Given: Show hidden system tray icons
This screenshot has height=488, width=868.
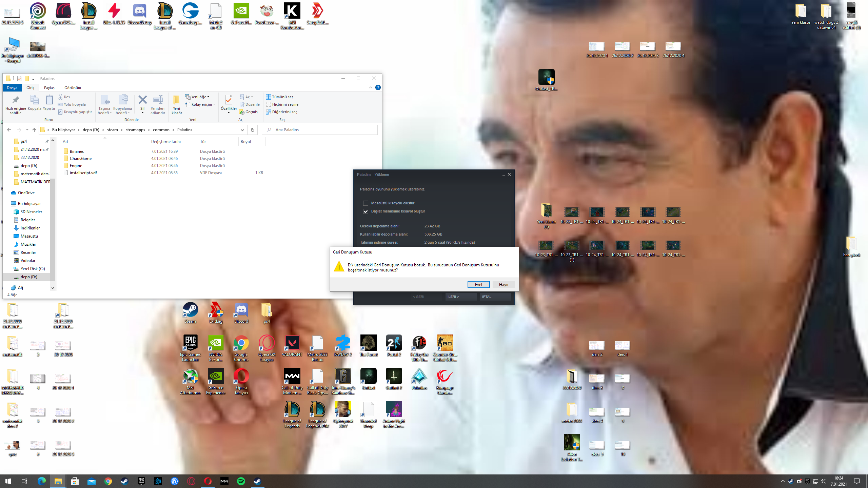Looking at the screenshot, I should pos(783,481).
